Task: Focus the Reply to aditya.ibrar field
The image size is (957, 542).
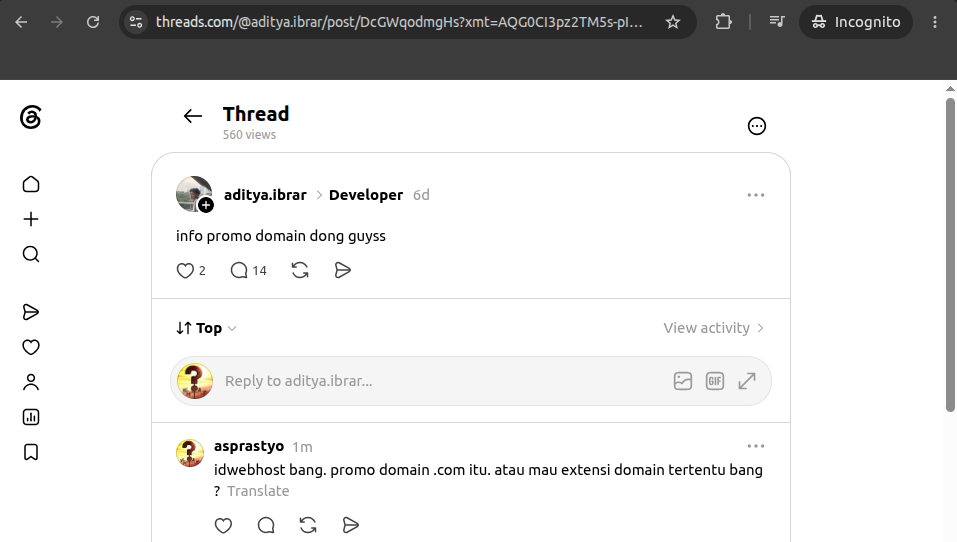Action: tap(446, 381)
